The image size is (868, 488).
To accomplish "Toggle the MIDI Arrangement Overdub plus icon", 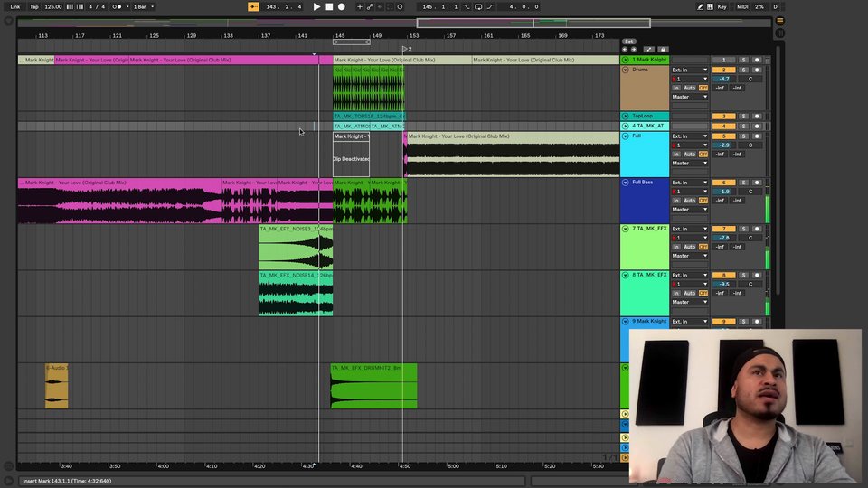I will click(x=359, y=6).
